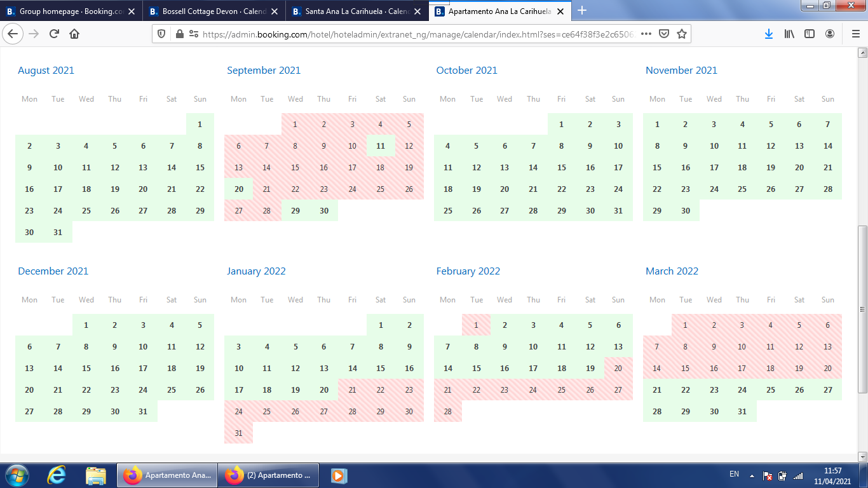Select blocked March 15 date cell
The image size is (868, 488).
pyautogui.click(x=685, y=369)
